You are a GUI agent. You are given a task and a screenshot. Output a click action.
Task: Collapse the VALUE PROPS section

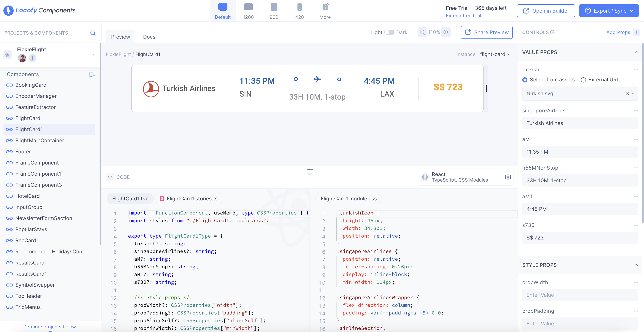pyautogui.click(x=636, y=52)
